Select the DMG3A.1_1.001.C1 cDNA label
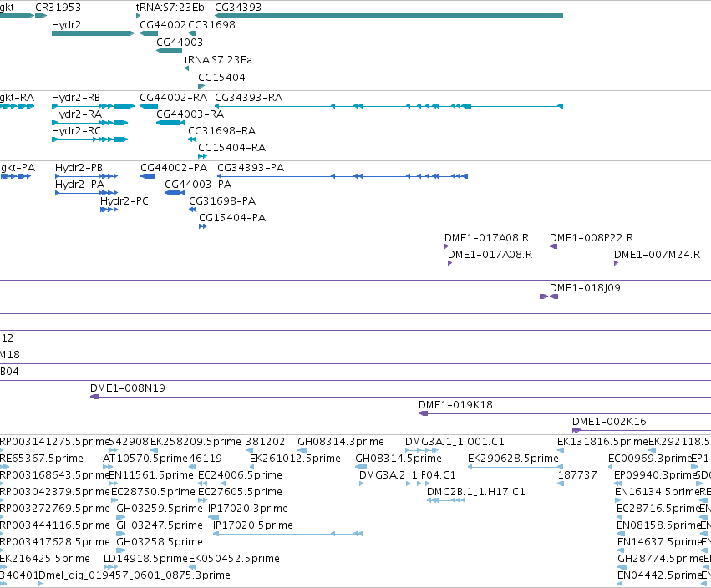Image resolution: width=711 pixels, height=588 pixels. tap(455, 442)
